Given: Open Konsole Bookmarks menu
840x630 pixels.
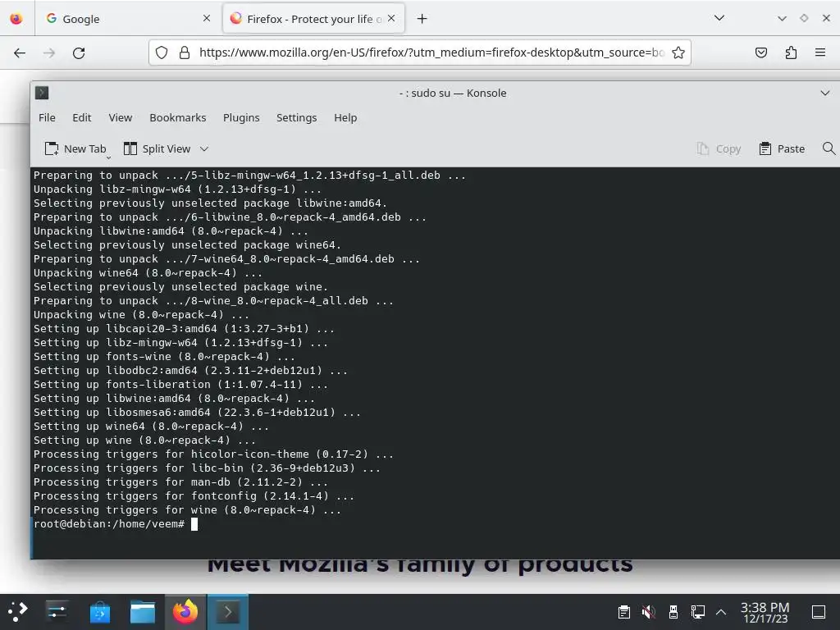Looking at the screenshot, I should (178, 118).
